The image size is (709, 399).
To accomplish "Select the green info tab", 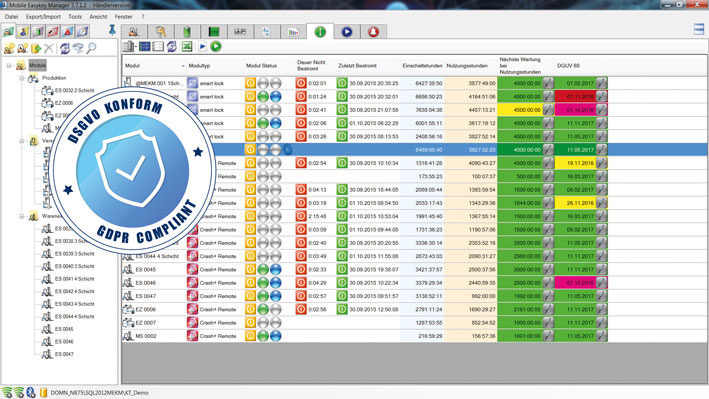I will 320,32.
